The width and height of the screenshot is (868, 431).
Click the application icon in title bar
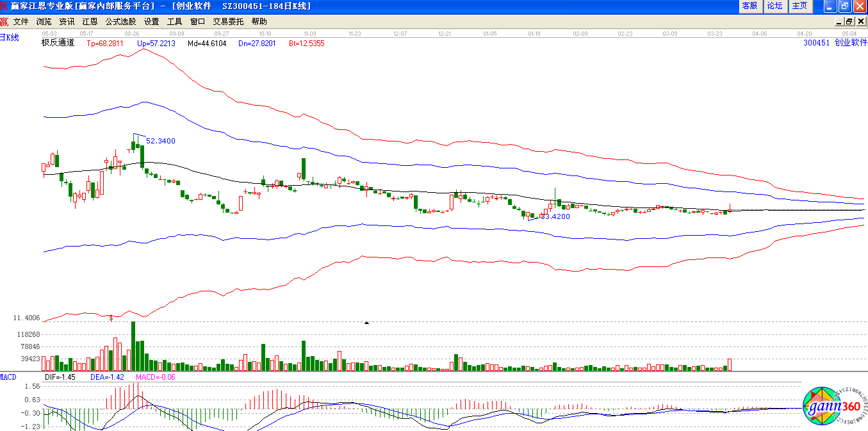(x=5, y=6)
